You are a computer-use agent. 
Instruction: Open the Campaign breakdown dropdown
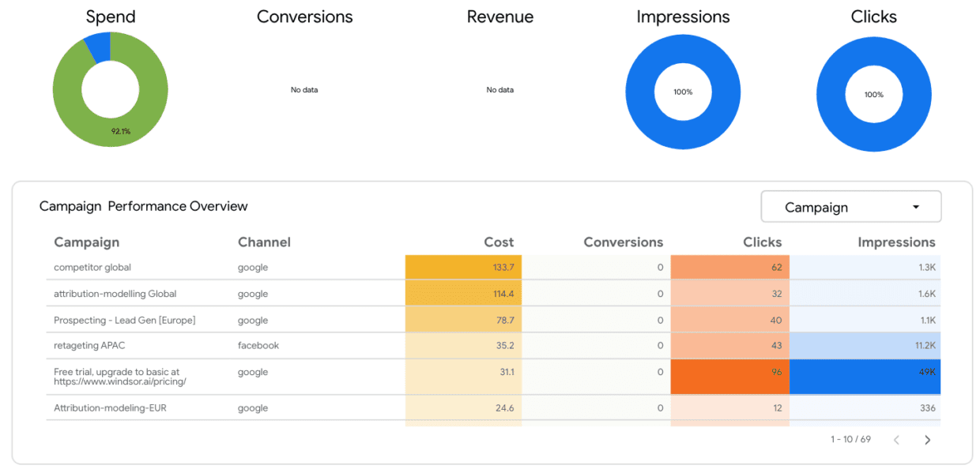[850, 206]
